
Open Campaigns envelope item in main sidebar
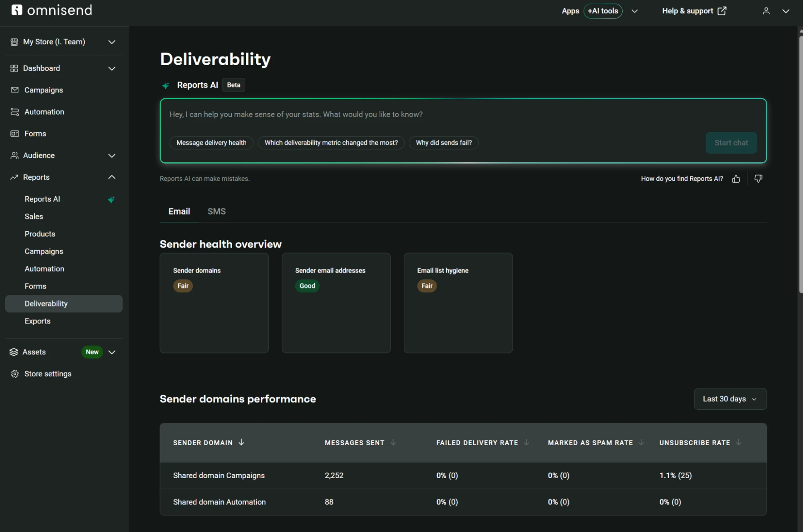point(64,90)
